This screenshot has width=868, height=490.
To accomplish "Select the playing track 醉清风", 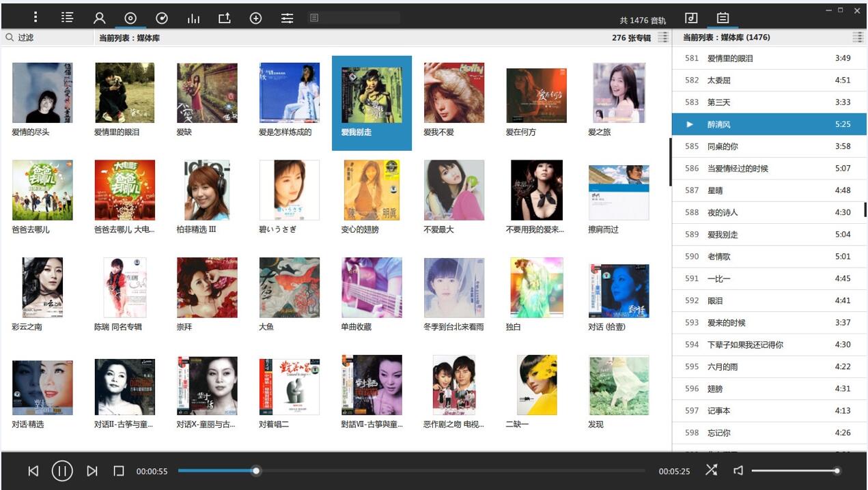I will (x=769, y=124).
